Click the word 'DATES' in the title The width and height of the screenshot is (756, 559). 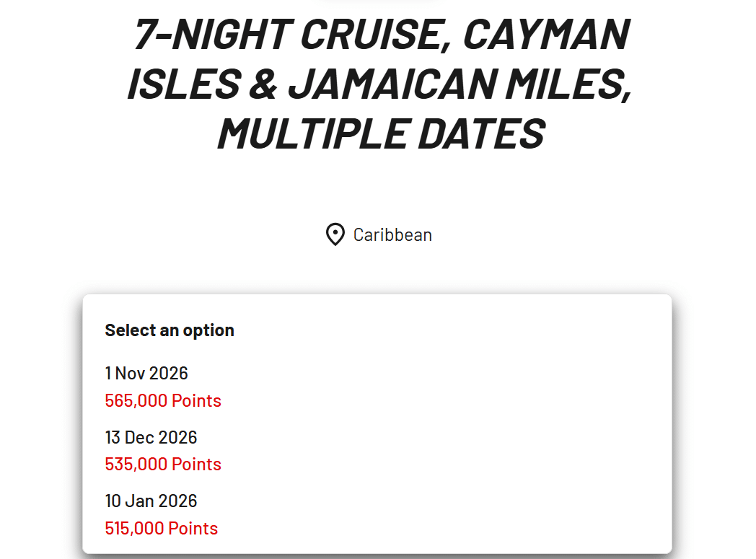(481, 133)
